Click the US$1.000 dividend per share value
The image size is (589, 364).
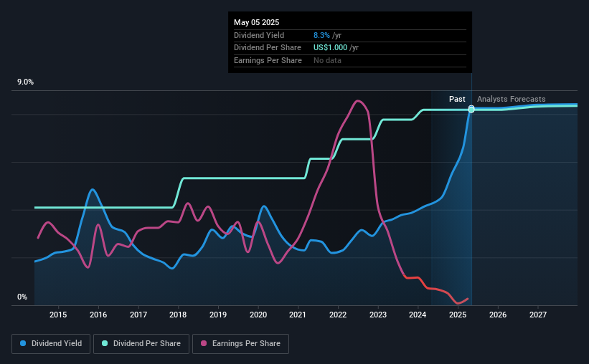pyautogui.click(x=330, y=48)
